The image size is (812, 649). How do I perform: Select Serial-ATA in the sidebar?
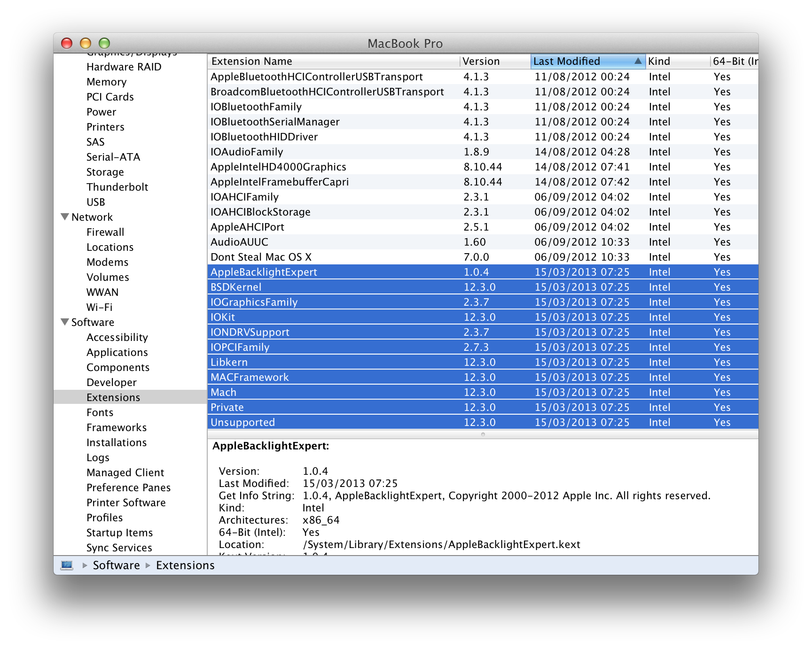[x=113, y=157]
